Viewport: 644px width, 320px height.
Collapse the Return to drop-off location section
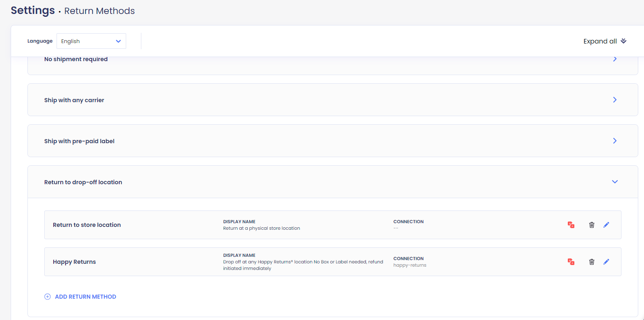point(615,182)
